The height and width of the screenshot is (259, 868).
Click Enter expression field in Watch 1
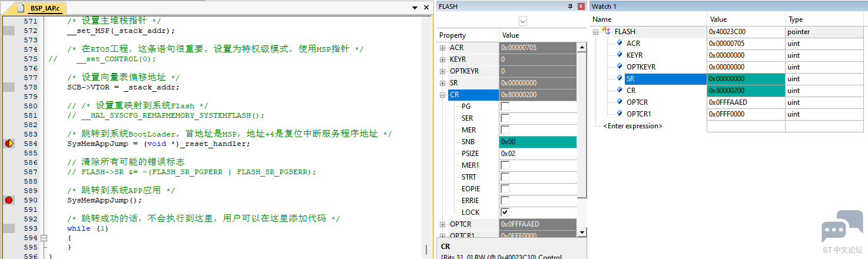tap(632, 126)
